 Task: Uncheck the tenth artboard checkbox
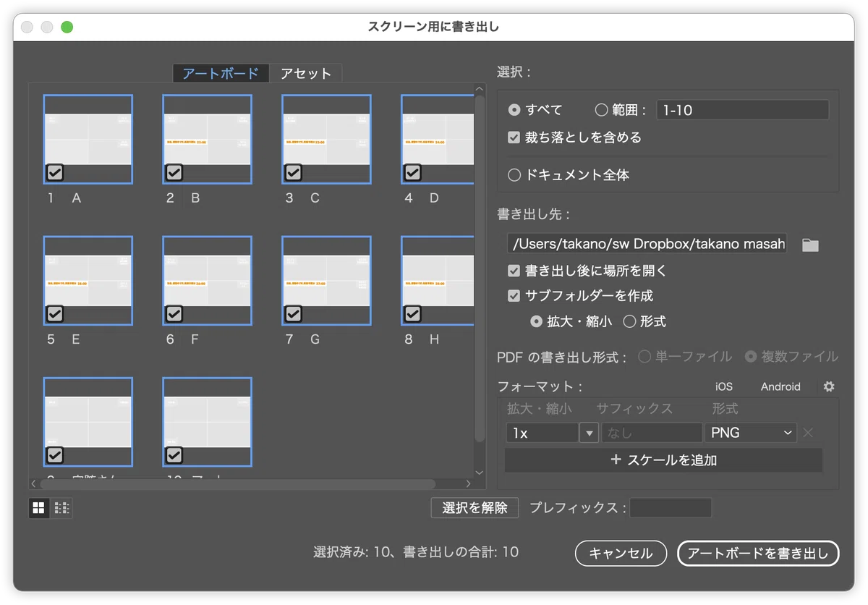pyautogui.click(x=174, y=454)
